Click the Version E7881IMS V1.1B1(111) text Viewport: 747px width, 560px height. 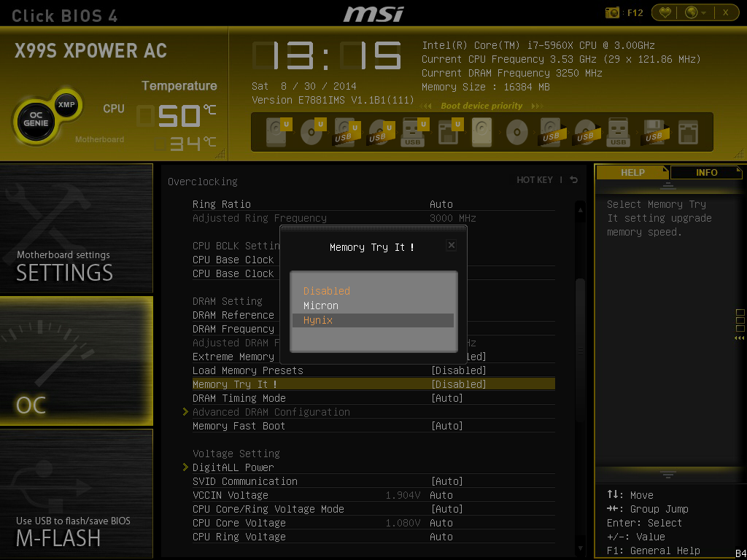coord(333,100)
